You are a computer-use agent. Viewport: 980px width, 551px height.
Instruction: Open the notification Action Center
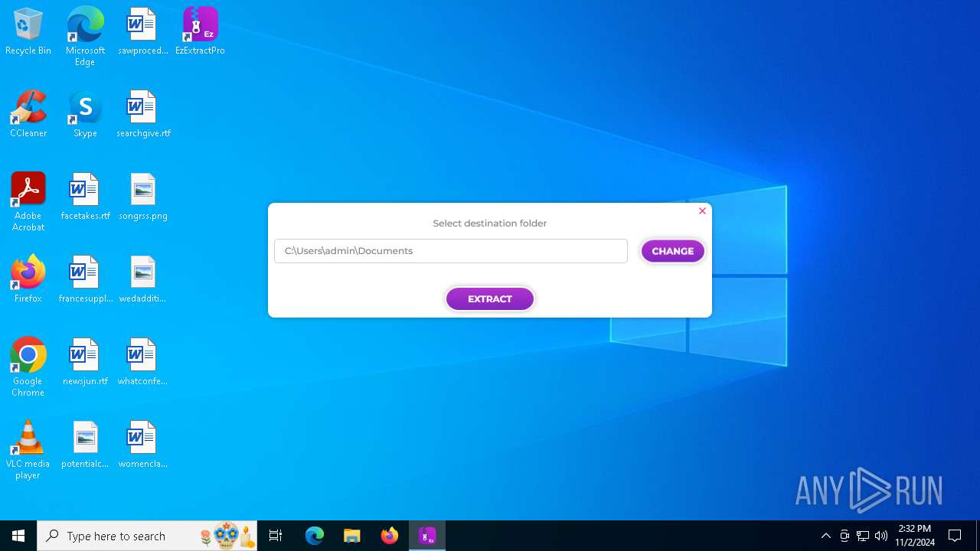[955, 536]
